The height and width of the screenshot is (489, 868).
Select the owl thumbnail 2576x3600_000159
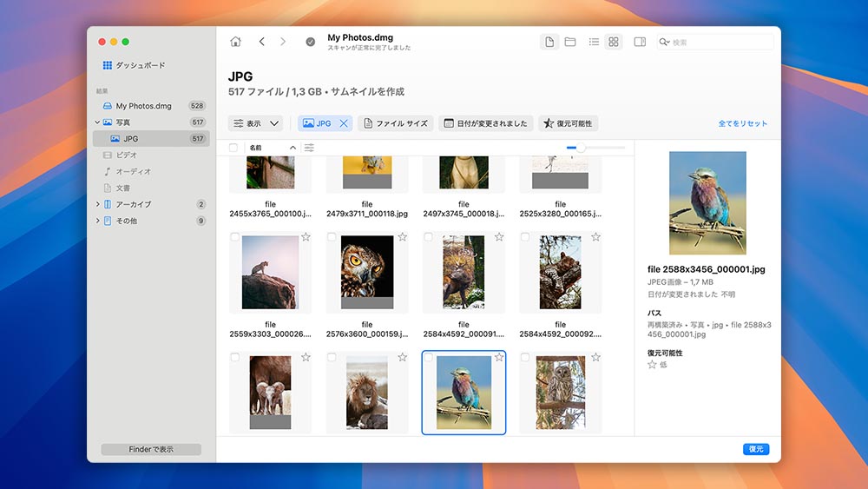click(x=367, y=272)
